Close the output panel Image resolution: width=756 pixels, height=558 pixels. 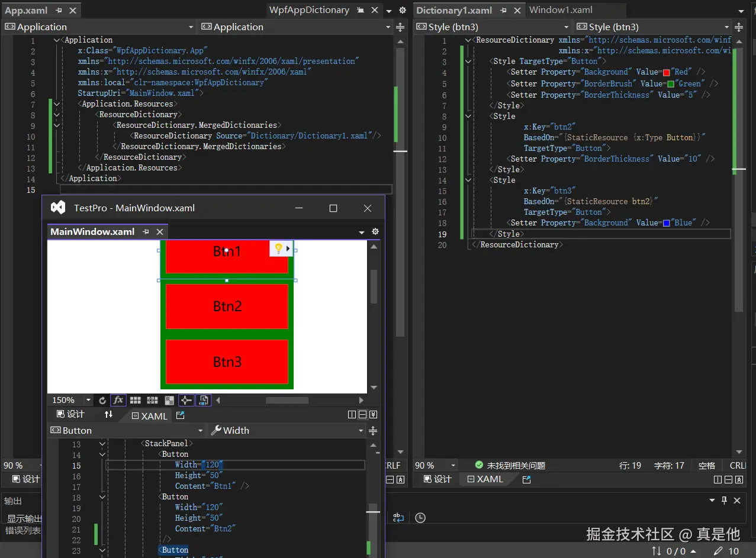tap(737, 501)
